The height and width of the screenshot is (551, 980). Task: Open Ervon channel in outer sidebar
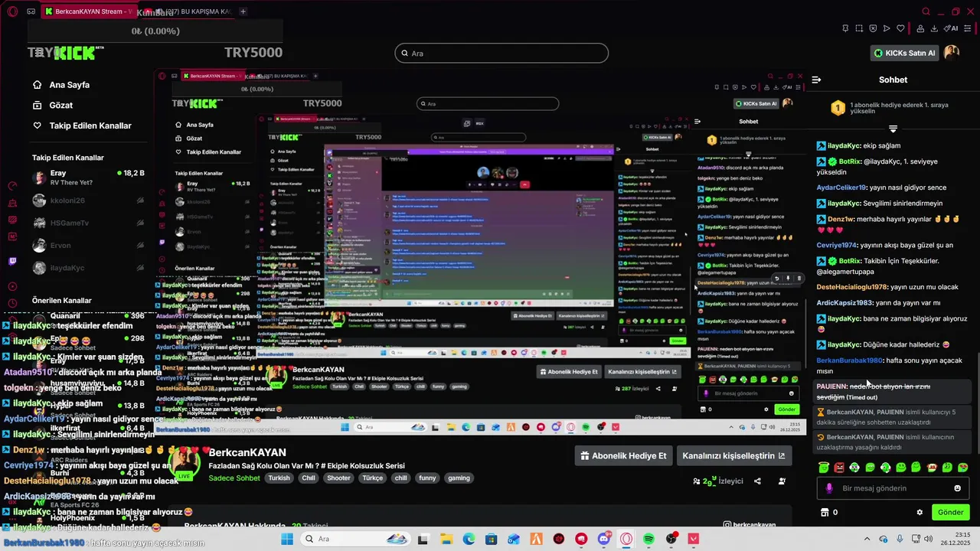[87, 246]
